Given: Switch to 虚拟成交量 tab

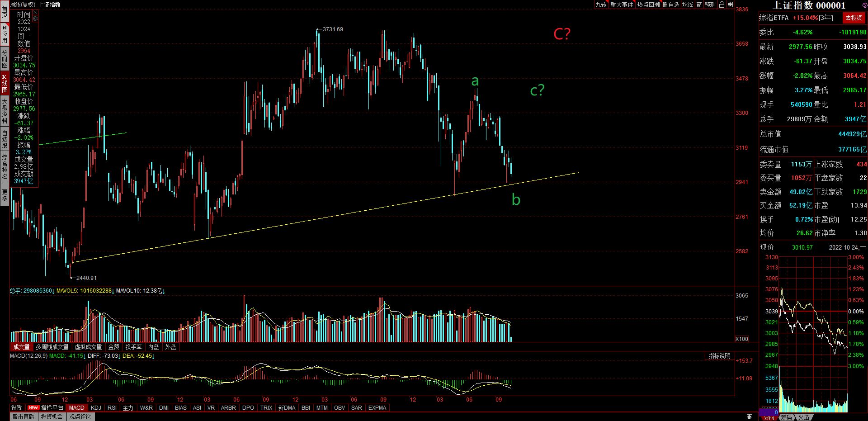Looking at the screenshot, I should click(88, 347).
